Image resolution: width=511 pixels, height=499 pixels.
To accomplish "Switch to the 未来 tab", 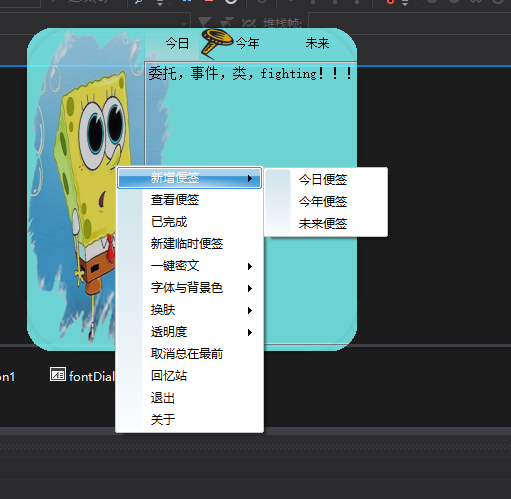I will 317,44.
